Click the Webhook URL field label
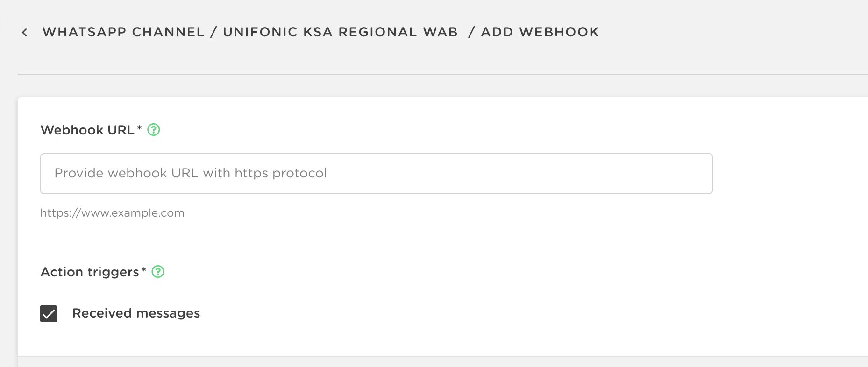Image resolution: width=868 pixels, height=367 pixels. click(x=87, y=130)
